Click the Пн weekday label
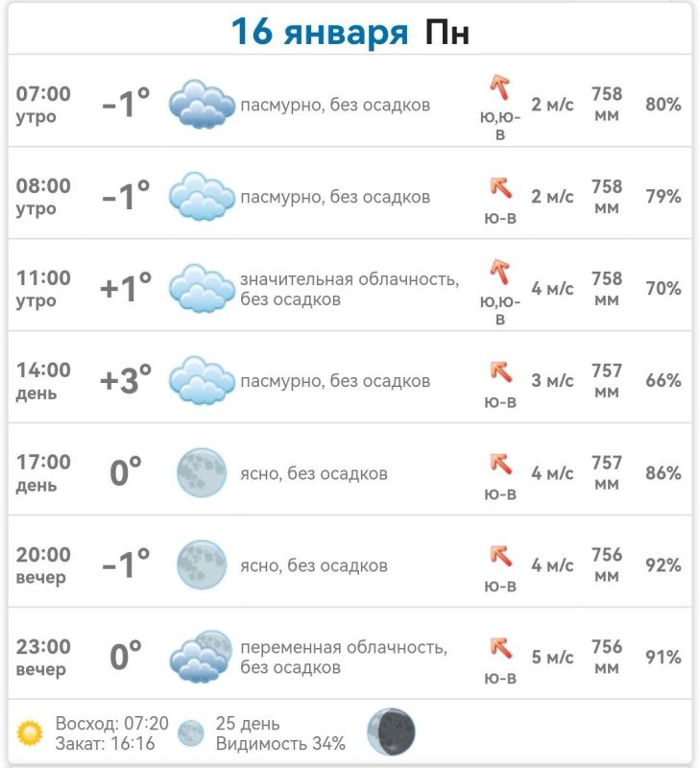This screenshot has width=700, height=768. coord(447,33)
